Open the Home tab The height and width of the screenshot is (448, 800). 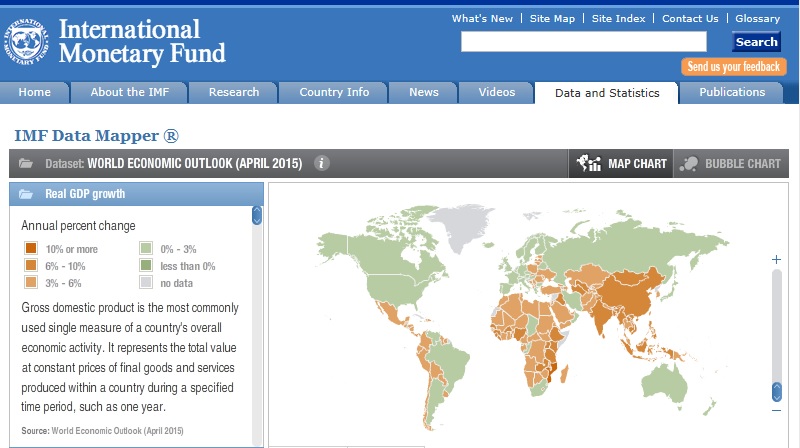34,92
